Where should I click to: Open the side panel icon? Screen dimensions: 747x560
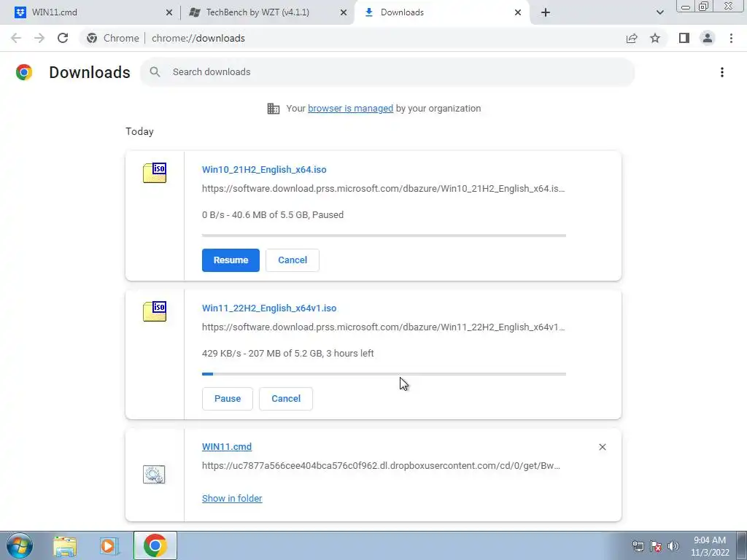[684, 38]
